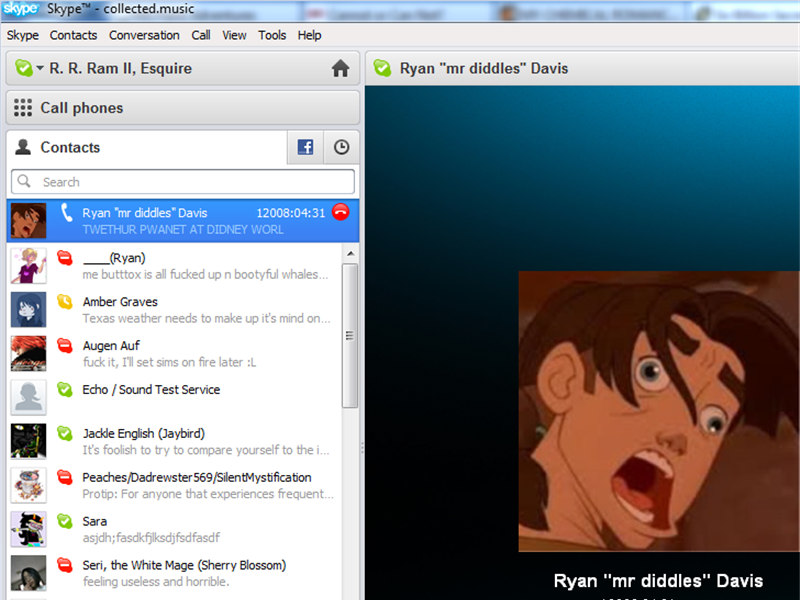Viewport: 800px width, 600px height.
Task: Click busy status icon beside Peaches
Action: tap(65, 477)
